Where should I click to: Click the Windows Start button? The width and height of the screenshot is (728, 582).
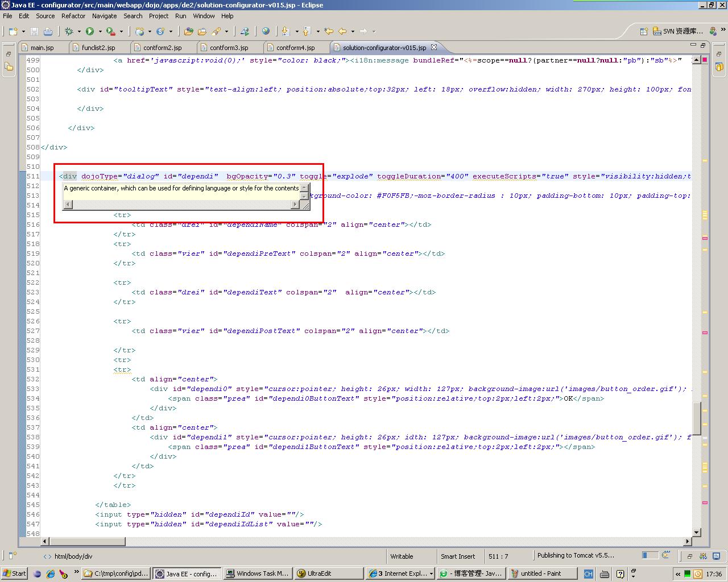[14, 573]
